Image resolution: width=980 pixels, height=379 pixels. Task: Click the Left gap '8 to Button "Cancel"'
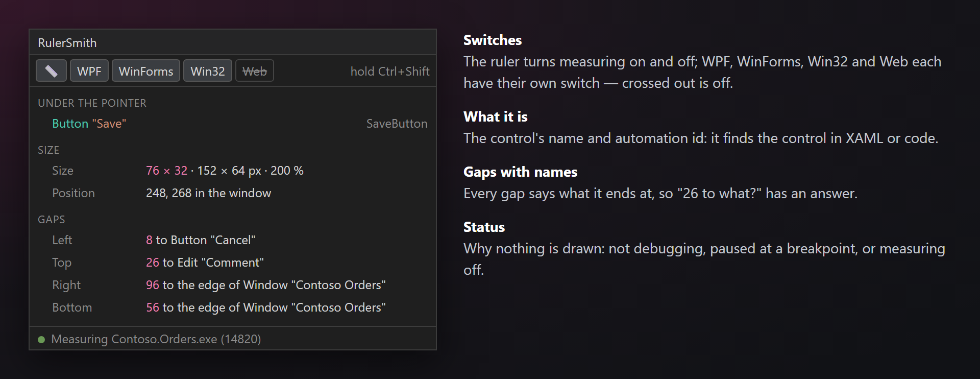click(201, 240)
